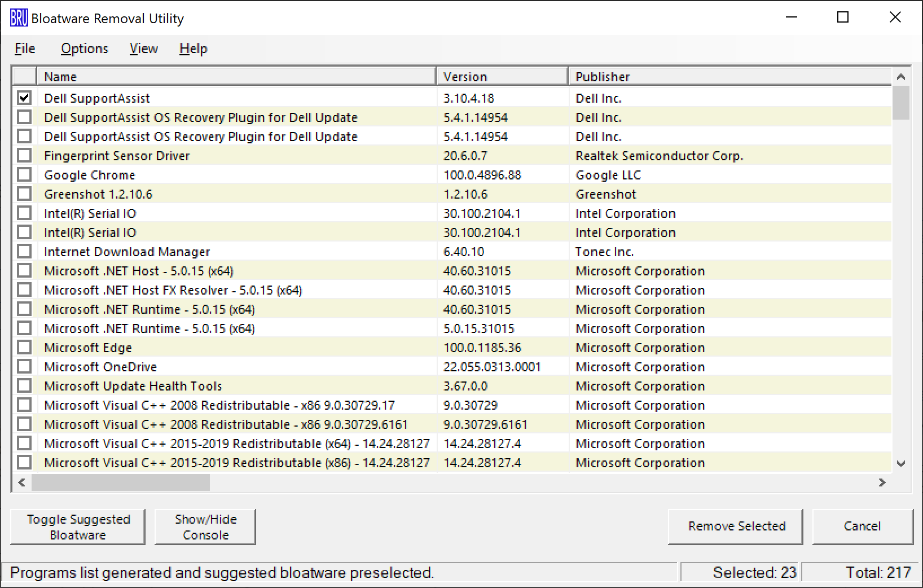Image resolution: width=923 pixels, height=588 pixels.
Task: Click the horizontal scrollbar thumb
Action: click(121, 482)
